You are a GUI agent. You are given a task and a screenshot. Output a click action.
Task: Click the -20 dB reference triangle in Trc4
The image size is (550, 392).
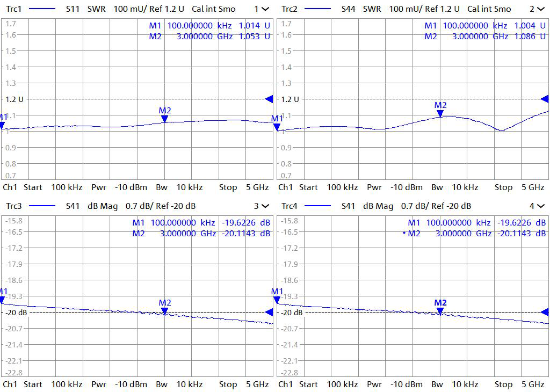[545, 312]
